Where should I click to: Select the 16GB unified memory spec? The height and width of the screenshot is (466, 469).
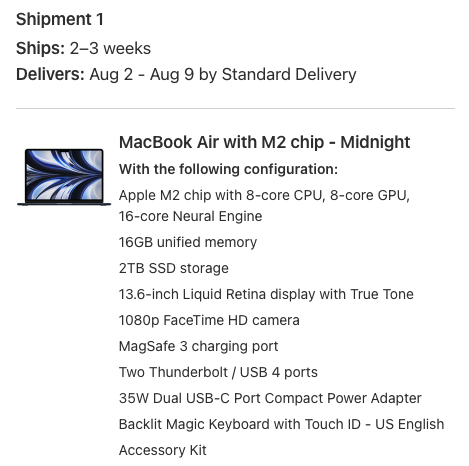click(x=188, y=242)
